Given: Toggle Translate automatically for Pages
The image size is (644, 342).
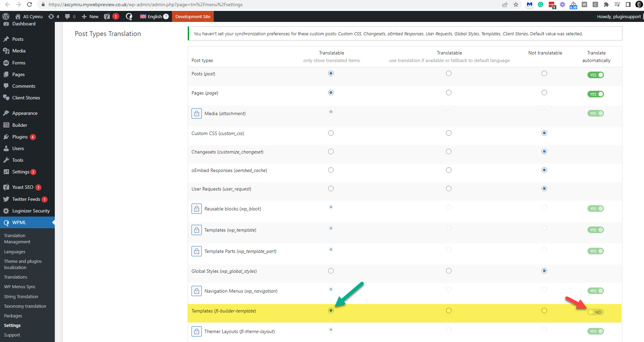Looking at the screenshot, I should tap(596, 94).
